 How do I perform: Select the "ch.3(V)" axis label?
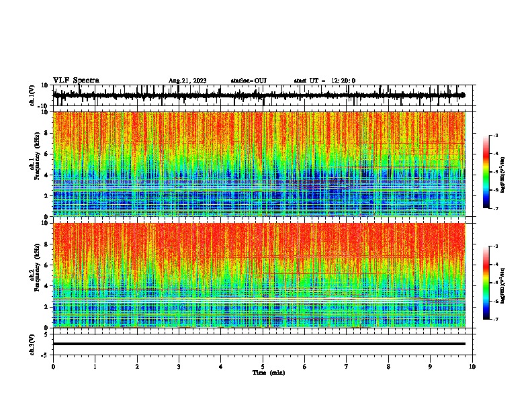32,345
